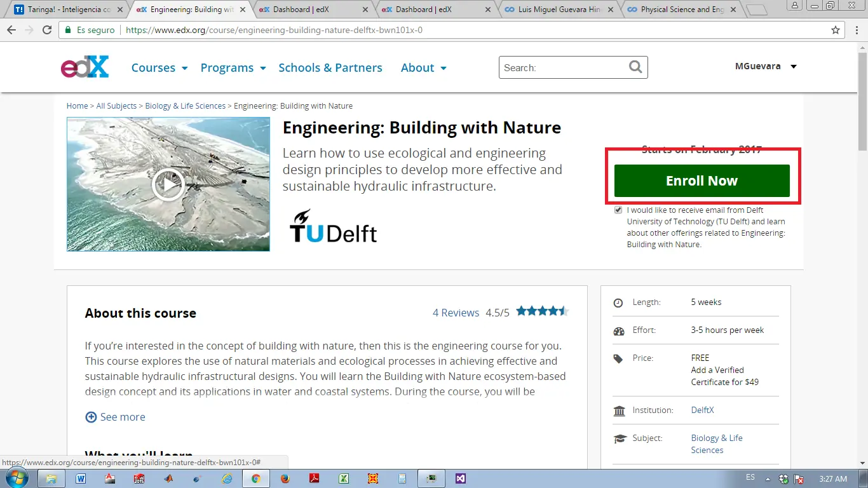The width and height of the screenshot is (868, 488).
Task: Click the secure padlock icon
Action: click(69, 30)
